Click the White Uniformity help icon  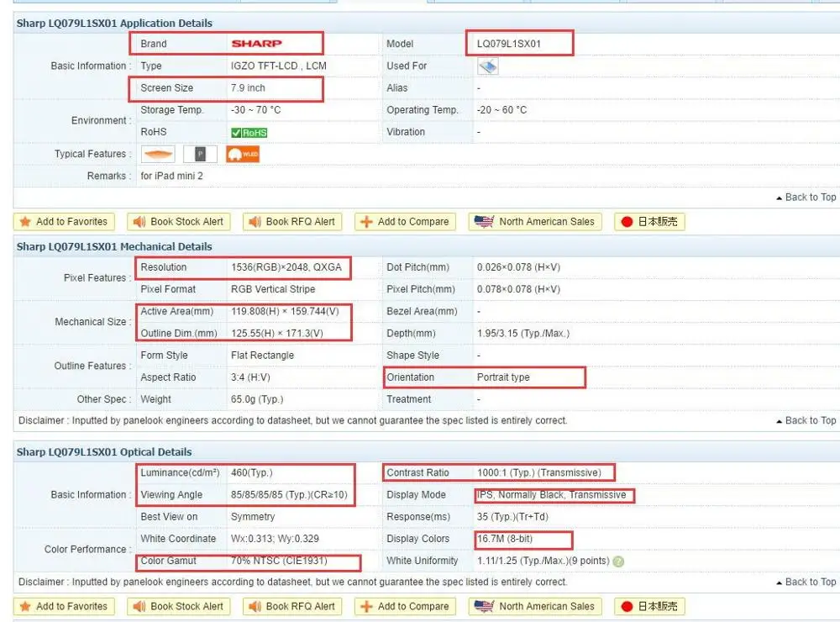618,561
